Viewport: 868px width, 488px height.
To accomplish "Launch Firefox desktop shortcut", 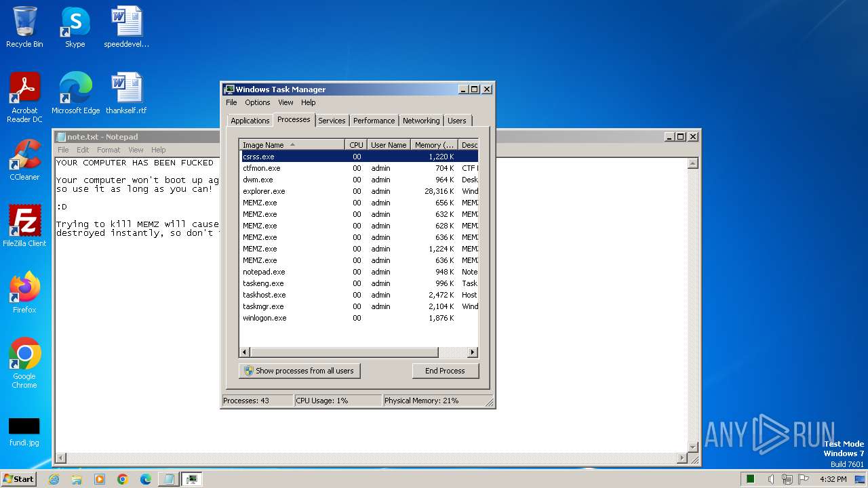I will [24, 293].
